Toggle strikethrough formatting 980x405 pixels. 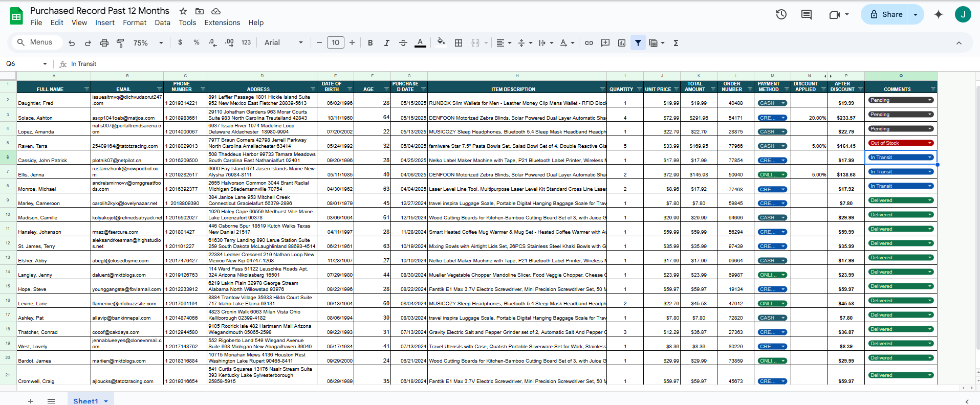(403, 43)
